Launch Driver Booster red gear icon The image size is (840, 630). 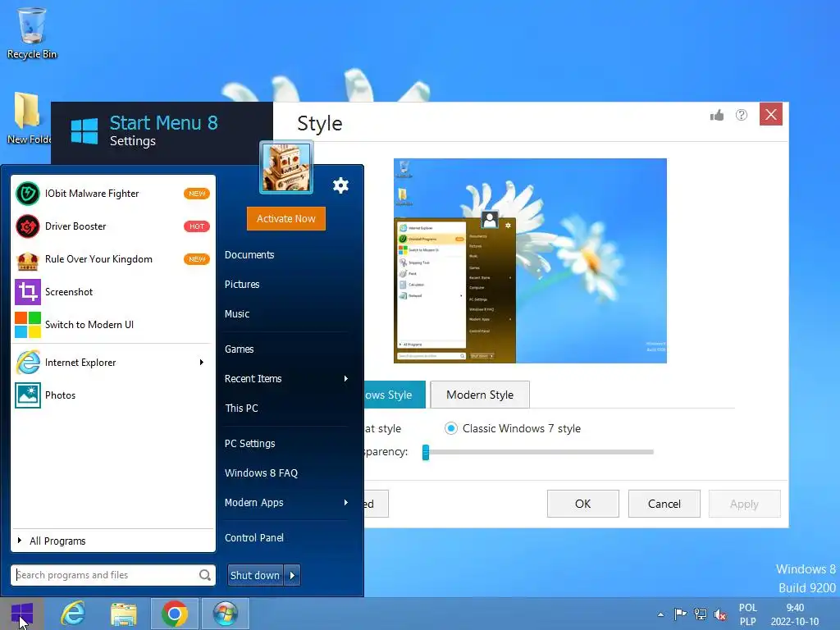coord(27,226)
